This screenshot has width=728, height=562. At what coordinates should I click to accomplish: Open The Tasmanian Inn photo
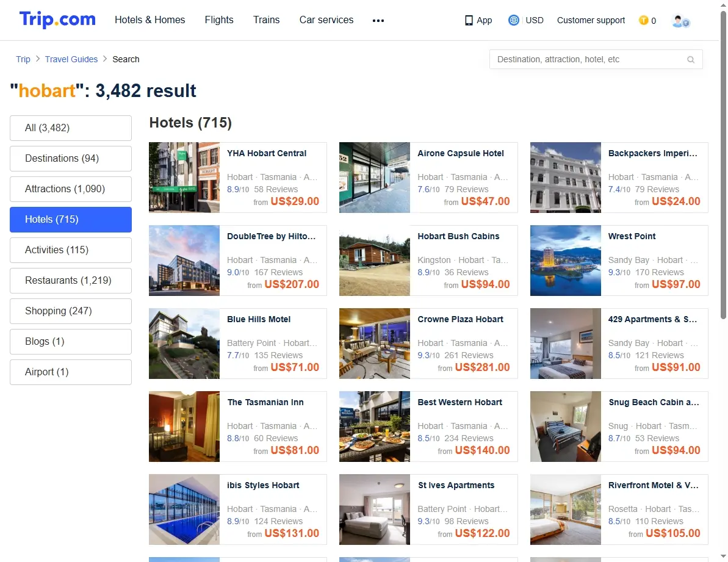tap(184, 427)
